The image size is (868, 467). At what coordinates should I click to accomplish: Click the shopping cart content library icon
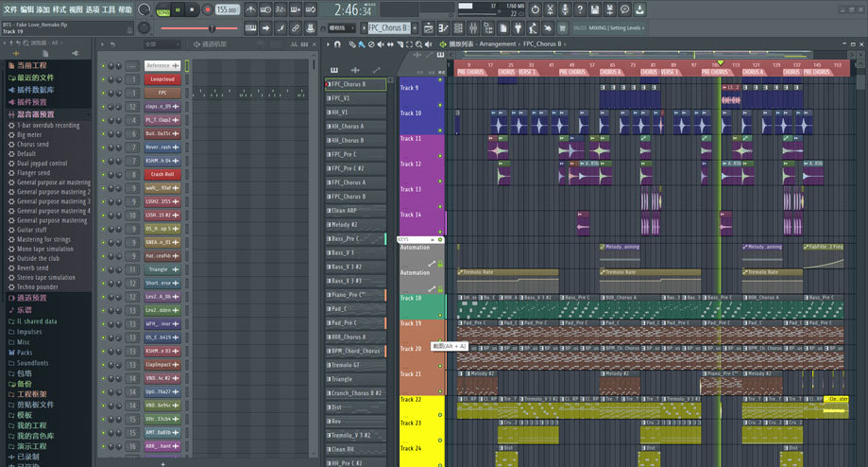[x=563, y=27]
